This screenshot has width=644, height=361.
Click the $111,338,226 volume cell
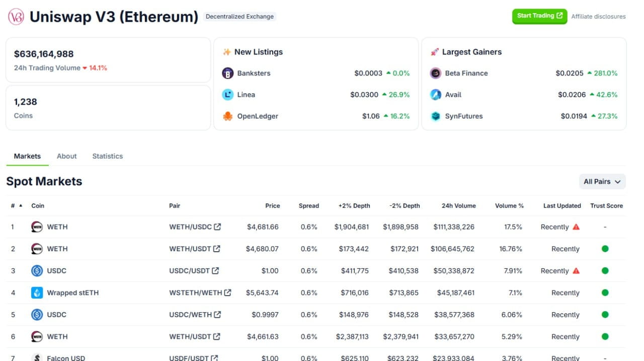454,227
